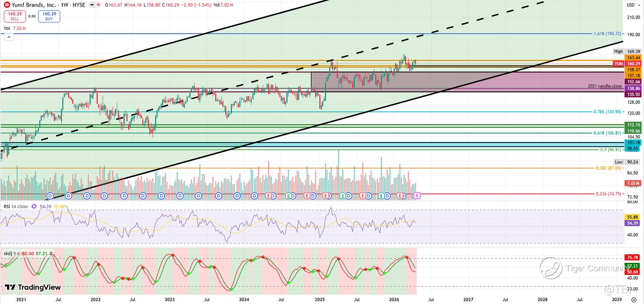The image size is (644, 304).
Task: Select the 1.618 (190.72) Fibonacci label
Action: [607, 34]
